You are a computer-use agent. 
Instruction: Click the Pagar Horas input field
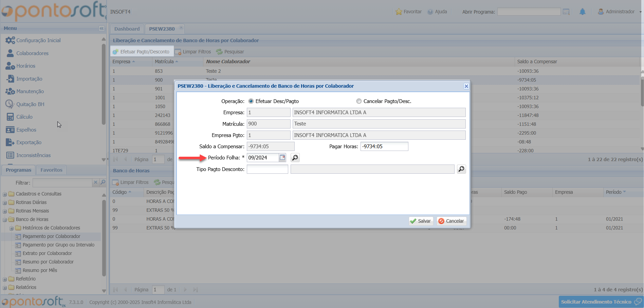384,147
